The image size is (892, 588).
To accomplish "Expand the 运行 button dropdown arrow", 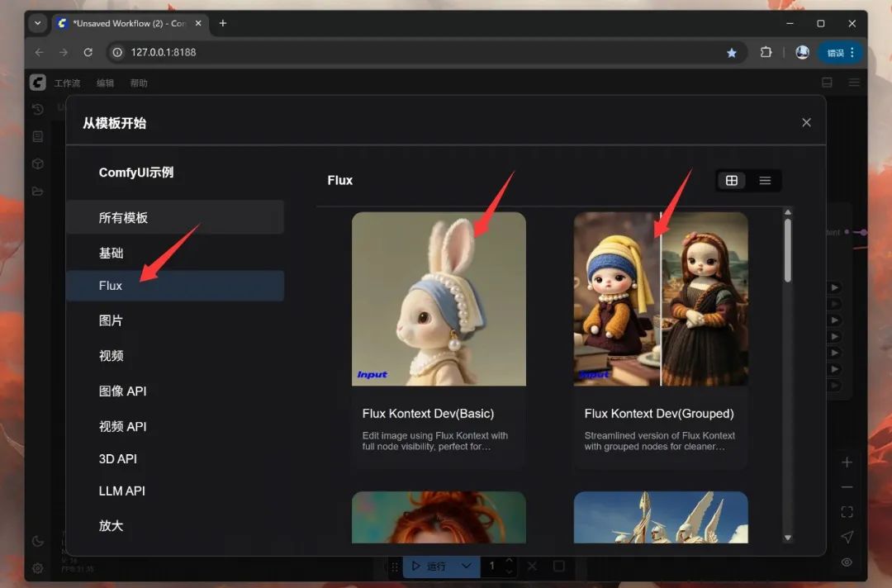I will [x=467, y=566].
